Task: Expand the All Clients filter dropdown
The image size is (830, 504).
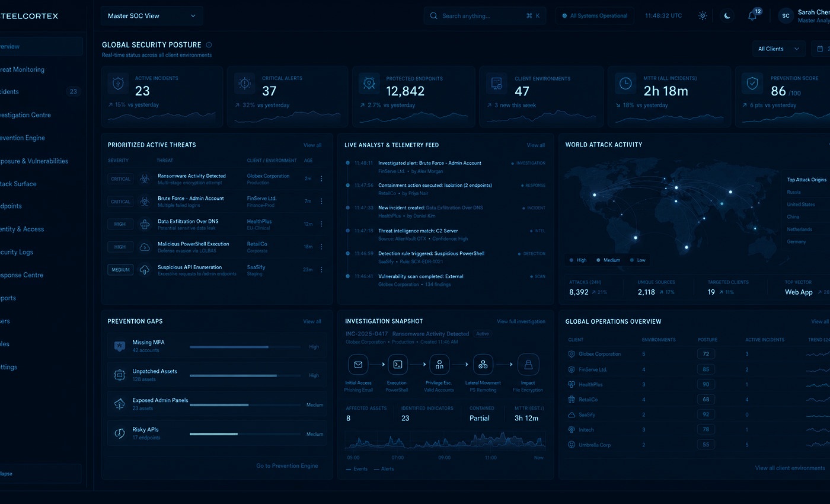Action: (x=778, y=49)
